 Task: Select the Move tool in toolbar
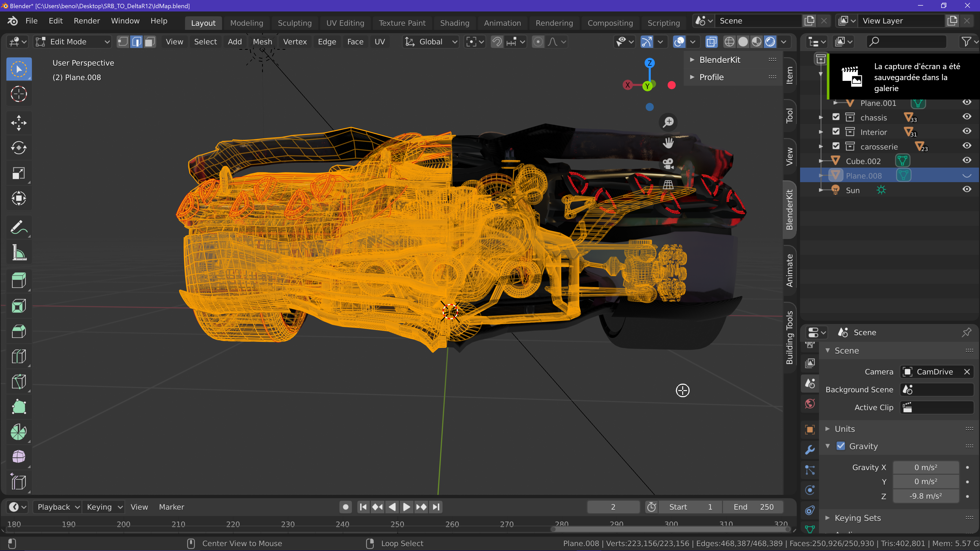coord(19,122)
